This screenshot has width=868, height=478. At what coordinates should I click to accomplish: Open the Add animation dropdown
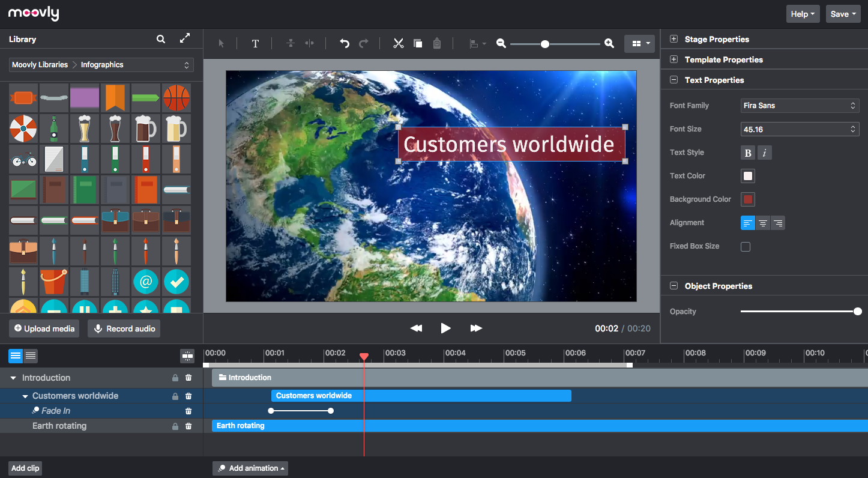(250, 468)
